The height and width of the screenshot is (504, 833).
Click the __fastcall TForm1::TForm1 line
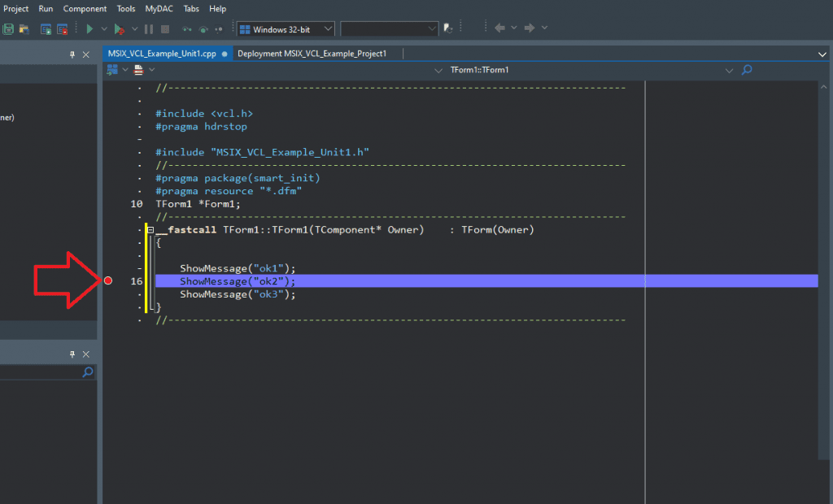[x=345, y=230]
